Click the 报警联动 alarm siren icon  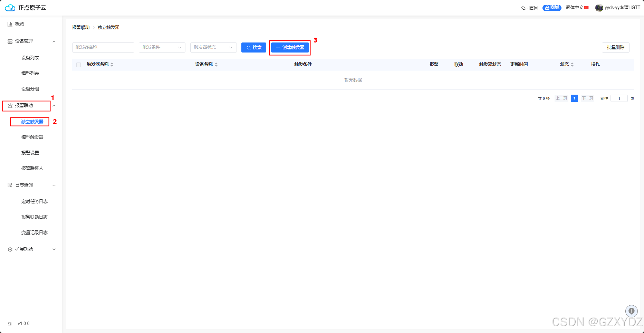coord(10,106)
